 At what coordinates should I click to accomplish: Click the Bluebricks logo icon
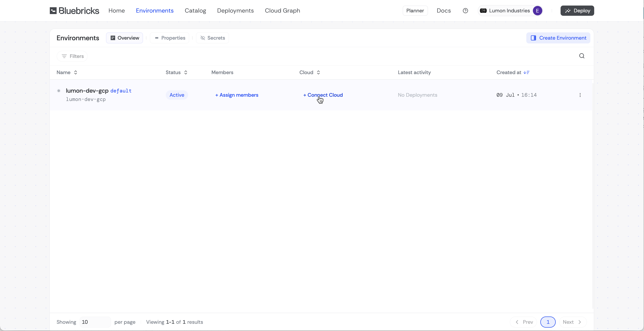click(53, 10)
